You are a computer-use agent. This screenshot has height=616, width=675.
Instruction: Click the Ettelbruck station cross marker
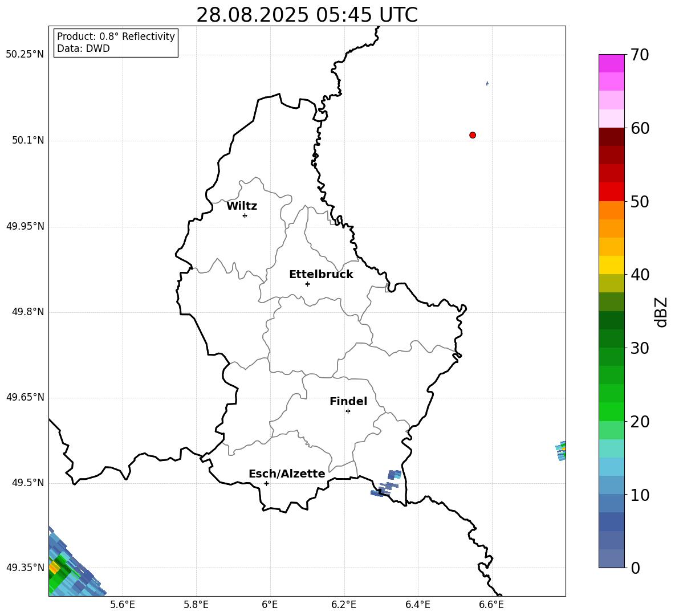pos(307,284)
